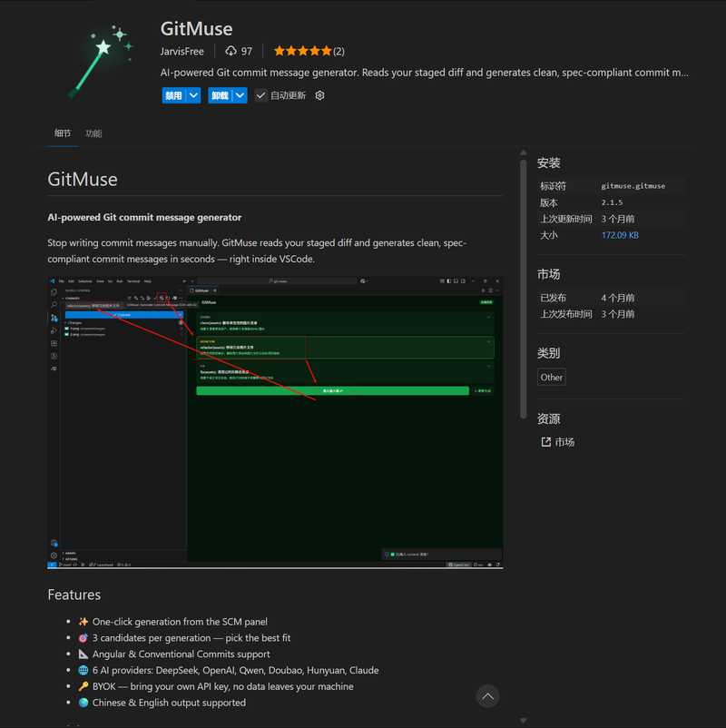Image resolution: width=726 pixels, height=728 pixels.
Task: Click the header description starting AI-powered Git commit
Action: point(425,73)
